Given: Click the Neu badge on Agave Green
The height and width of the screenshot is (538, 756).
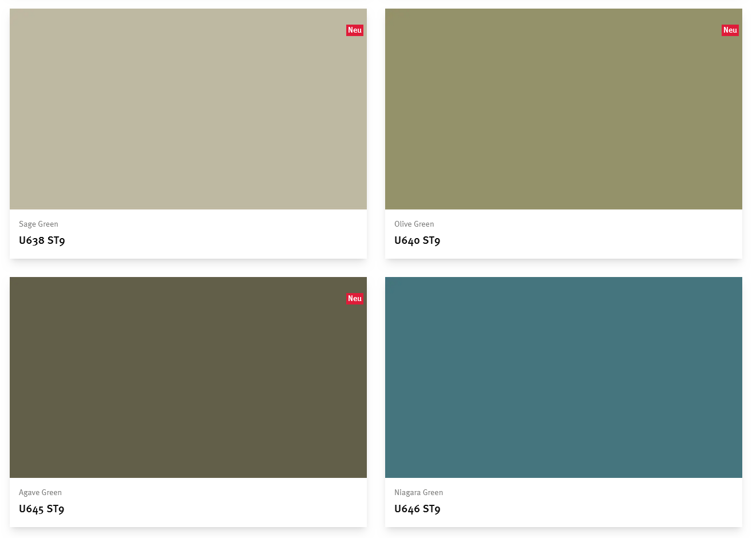Looking at the screenshot, I should tap(355, 298).
